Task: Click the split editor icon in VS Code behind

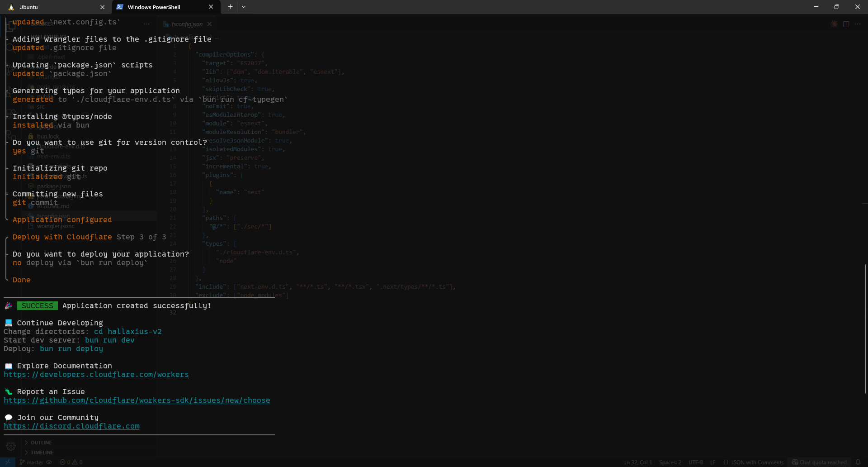Action: coord(846,24)
